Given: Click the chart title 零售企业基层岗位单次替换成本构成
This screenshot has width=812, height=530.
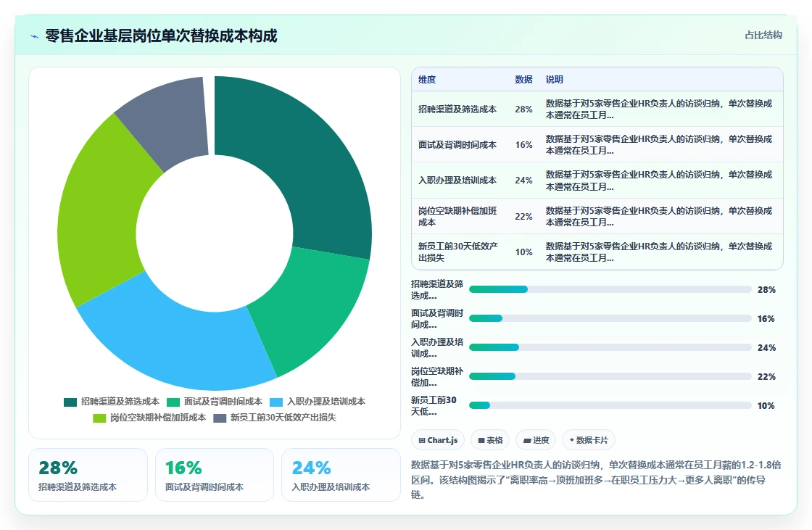Looking at the screenshot, I should (x=161, y=36).
